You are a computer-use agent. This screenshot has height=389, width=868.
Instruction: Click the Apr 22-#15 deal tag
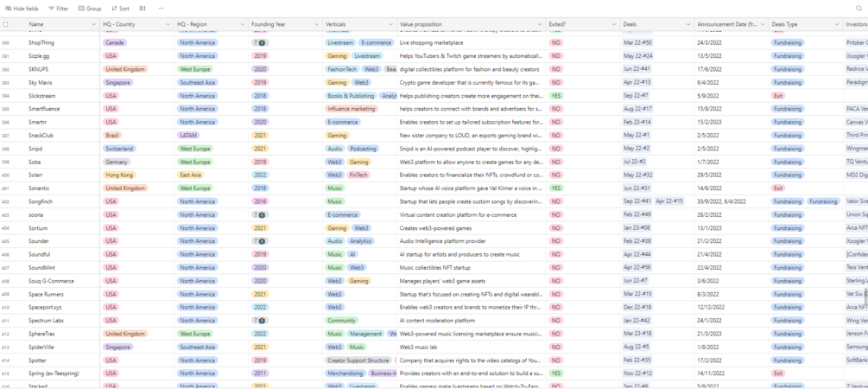[x=670, y=201]
